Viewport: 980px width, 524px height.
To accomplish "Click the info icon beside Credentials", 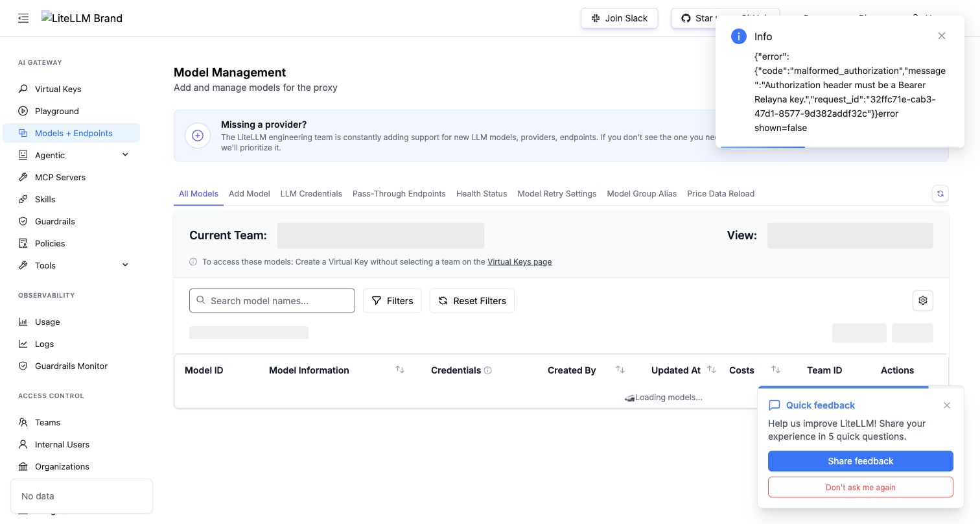I will pyautogui.click(x=488, y=370).
